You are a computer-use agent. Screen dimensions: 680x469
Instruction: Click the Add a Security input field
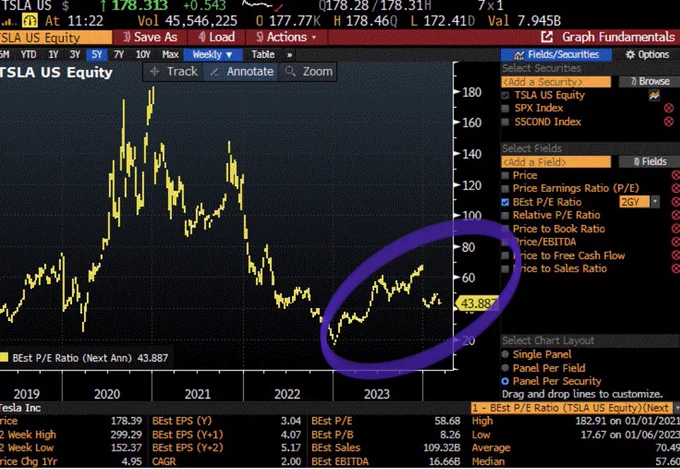click(556, 82)
